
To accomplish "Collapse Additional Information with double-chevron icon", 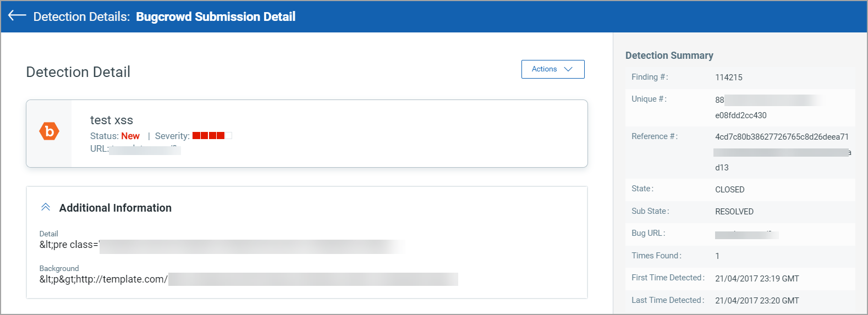I will pyautogui.click(x=46, y=207).
